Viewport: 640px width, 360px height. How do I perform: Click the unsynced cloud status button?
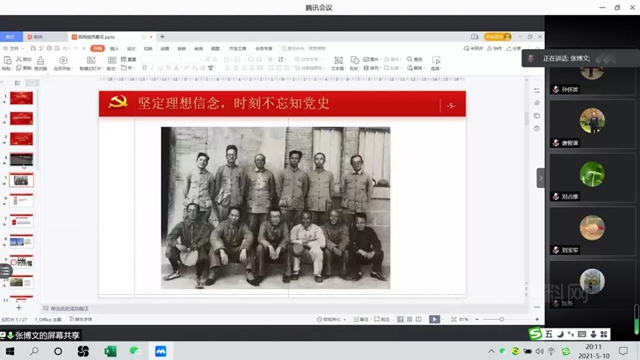[x=473, y=49]
